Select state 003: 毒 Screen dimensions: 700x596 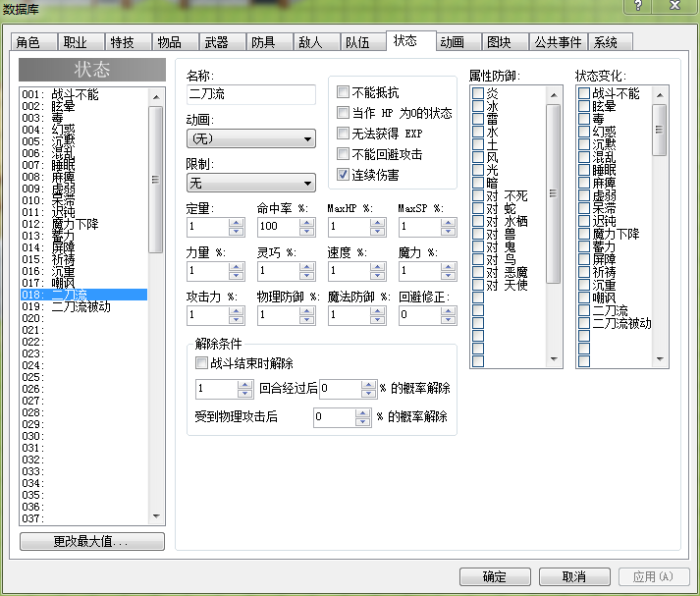[83, 118]
